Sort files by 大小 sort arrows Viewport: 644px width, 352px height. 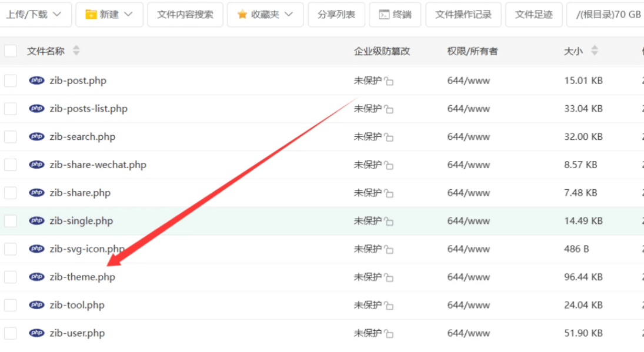pos(594,51)
